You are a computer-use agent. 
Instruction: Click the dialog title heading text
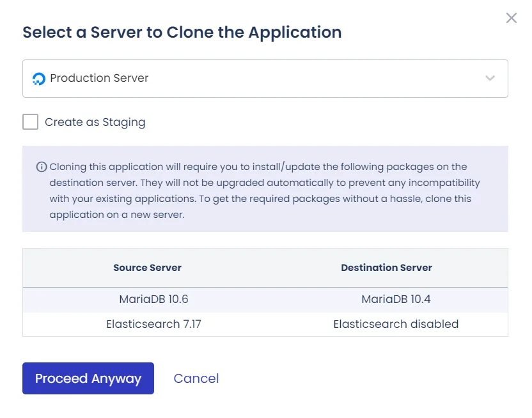(182, 33)
